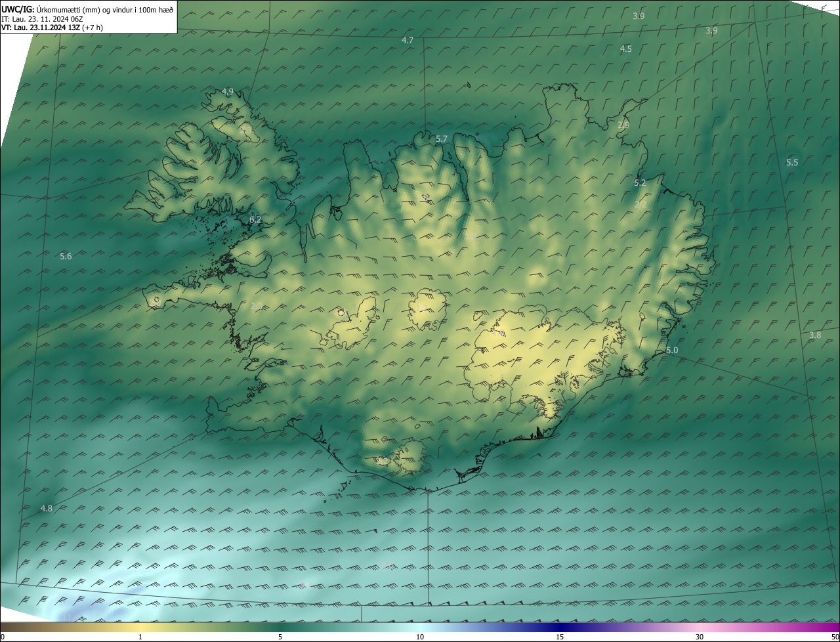Viewport: 840px width, 642px height.
Task: Click the 5 tick on the color scale
Action: [x=280, y=637]
